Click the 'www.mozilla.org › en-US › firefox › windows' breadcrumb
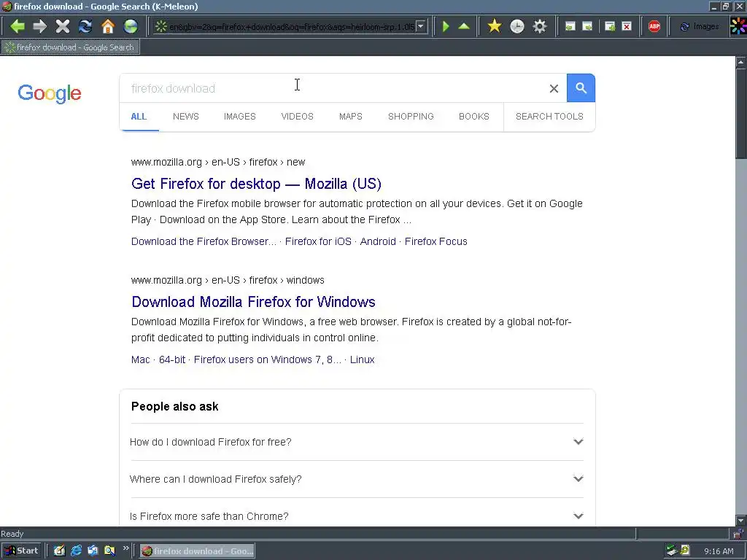This screenshot has width=747, height=560. pyautogui.click(x=228, y=281)
